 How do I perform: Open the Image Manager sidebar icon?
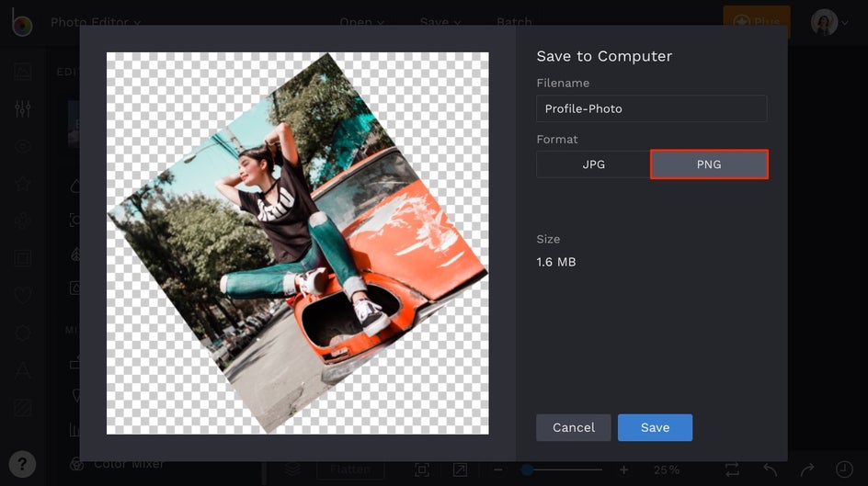click(x=23, y=72)
